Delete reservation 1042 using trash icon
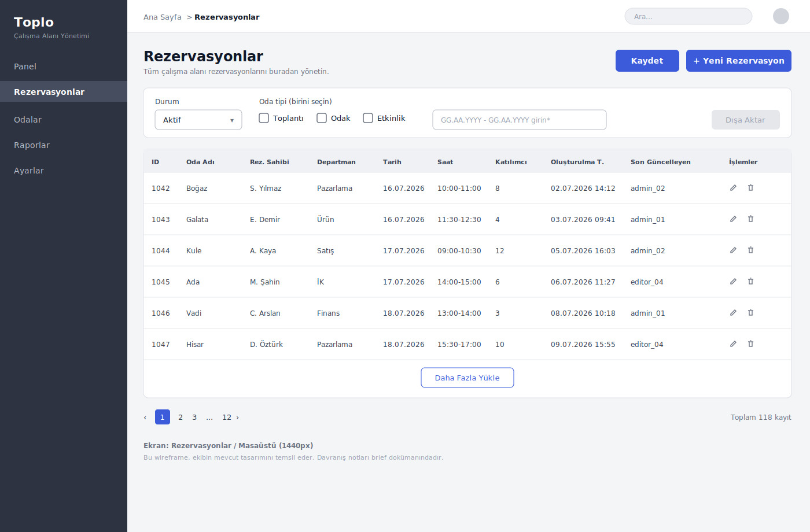810x532 pixels. click(x=750, y=188)
